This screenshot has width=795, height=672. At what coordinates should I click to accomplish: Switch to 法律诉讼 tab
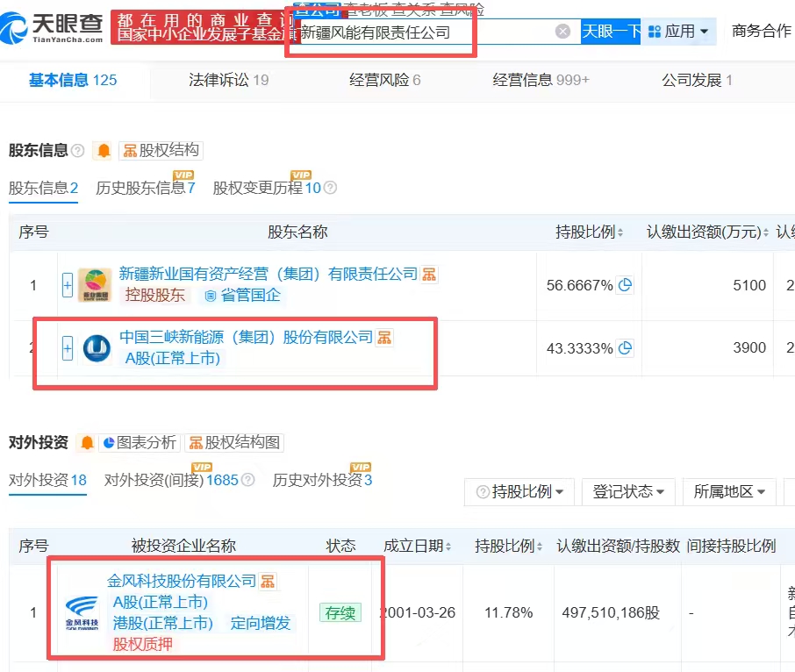pos(229,80)
